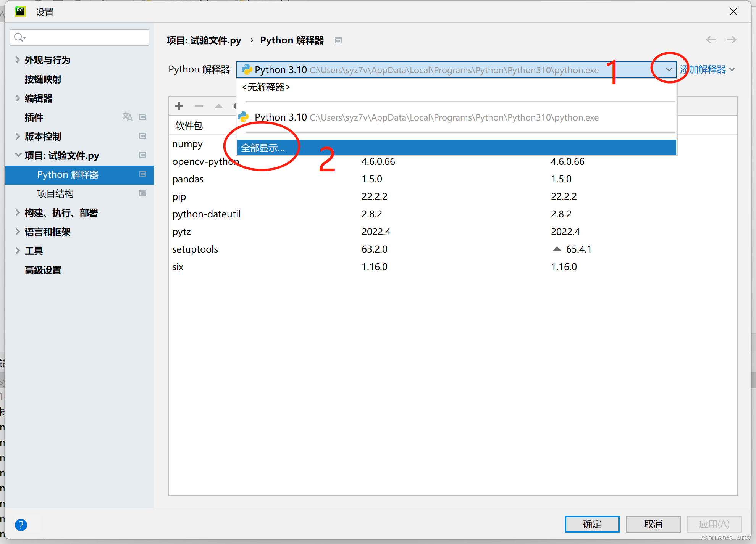Click the plus icon to add package

click(179, 106)
